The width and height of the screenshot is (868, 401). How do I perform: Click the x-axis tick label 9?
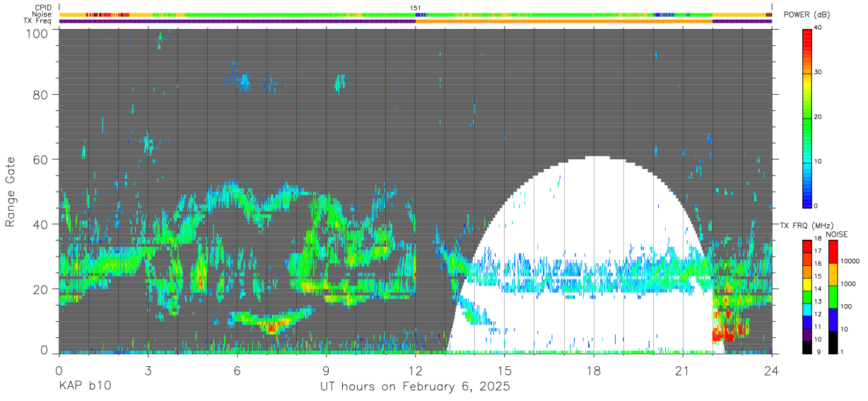[326, 370]
